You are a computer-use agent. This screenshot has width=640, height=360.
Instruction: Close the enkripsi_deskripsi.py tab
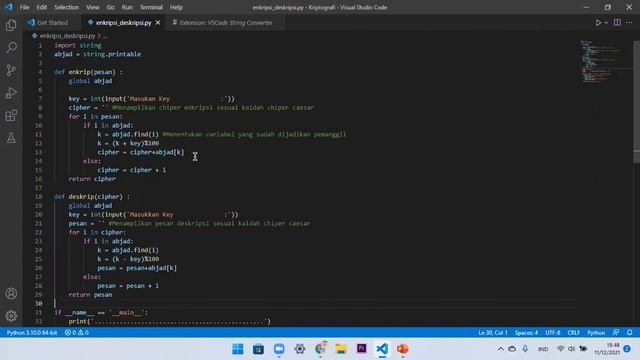click(x=158, y=23)
